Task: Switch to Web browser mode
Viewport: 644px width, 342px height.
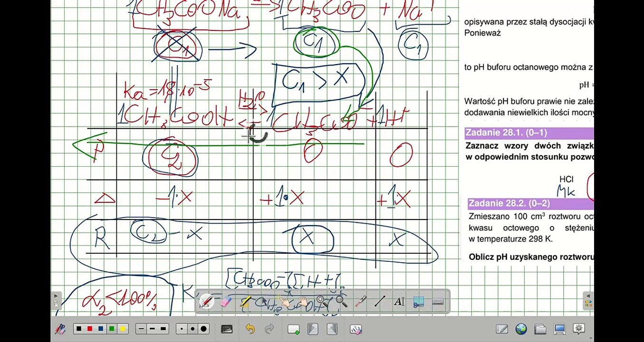Action: [521, 329]
